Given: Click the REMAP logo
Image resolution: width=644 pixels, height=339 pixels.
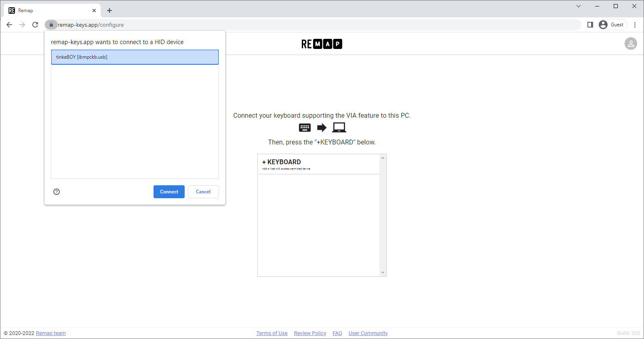Looking at the screenshot, I should click(x=322, y=44).
